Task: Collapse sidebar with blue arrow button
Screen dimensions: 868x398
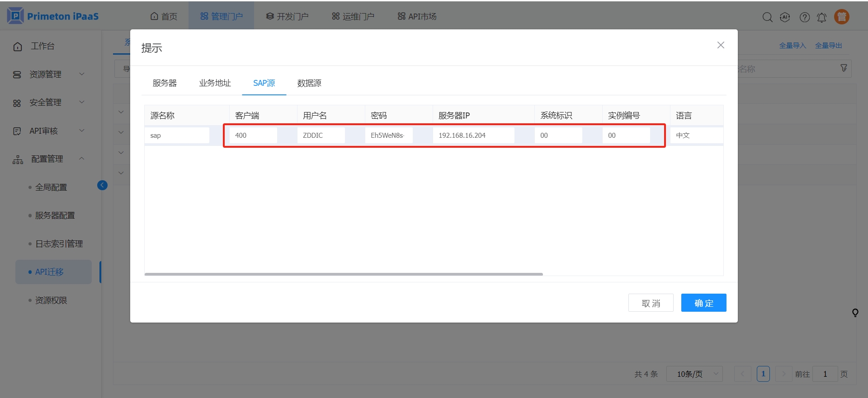Action: point(102,185)
